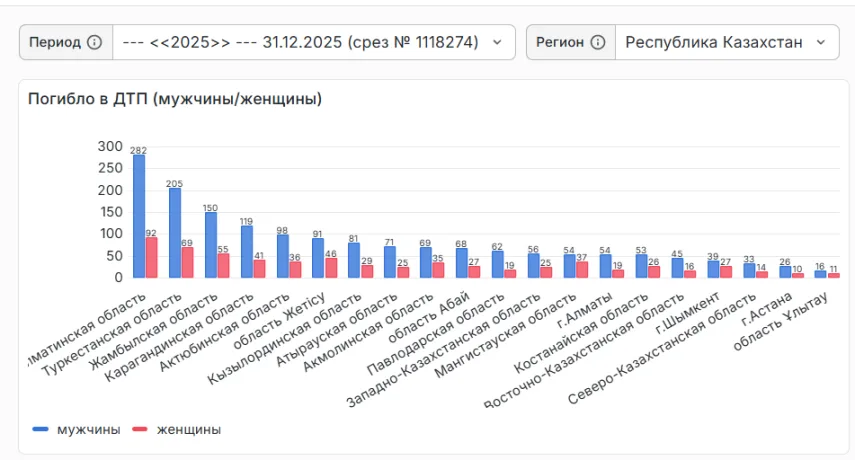This screenshot has height=460, width=855.
Task: Expand the Республика Казахстан region dropdown
Action: coord(726,42)
